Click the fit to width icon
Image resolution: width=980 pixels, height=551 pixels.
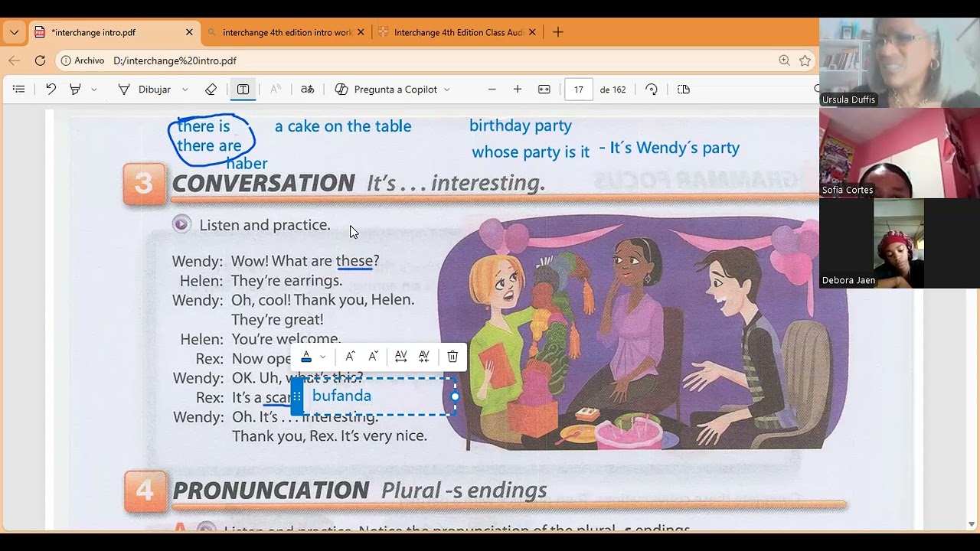[x=544, y=90]
